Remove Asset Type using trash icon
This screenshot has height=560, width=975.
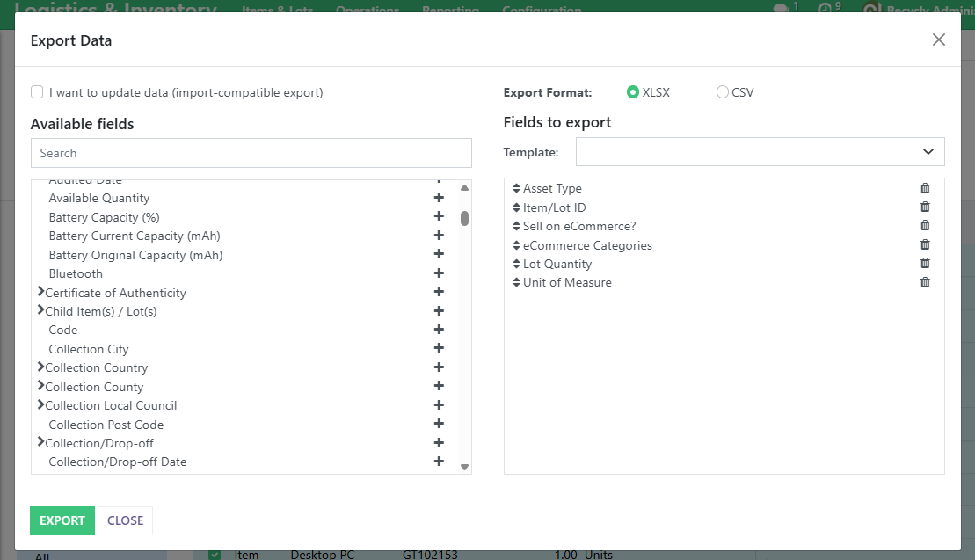(x=925, y=188)
